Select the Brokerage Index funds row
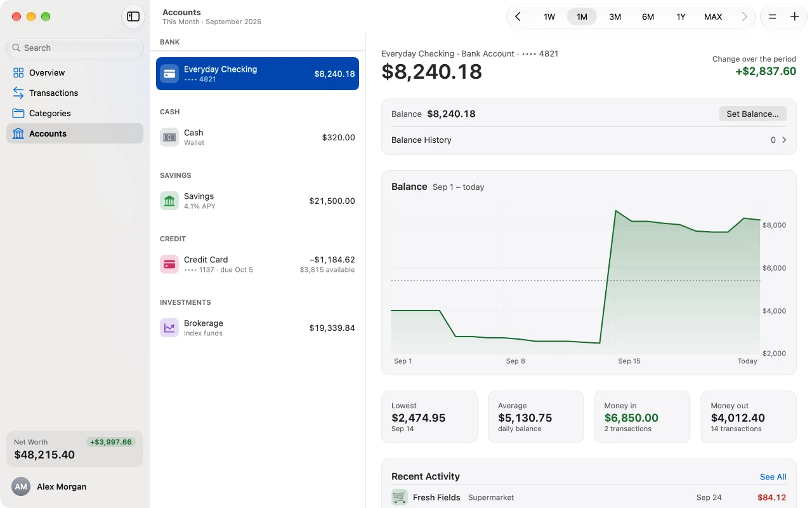The image size is (812, 508). (x=258, y=328)
